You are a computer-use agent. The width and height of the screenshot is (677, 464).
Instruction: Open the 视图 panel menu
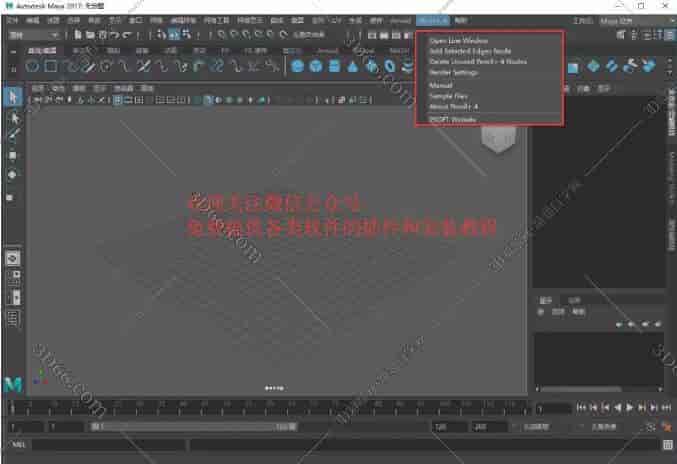(x=38, y=88)
